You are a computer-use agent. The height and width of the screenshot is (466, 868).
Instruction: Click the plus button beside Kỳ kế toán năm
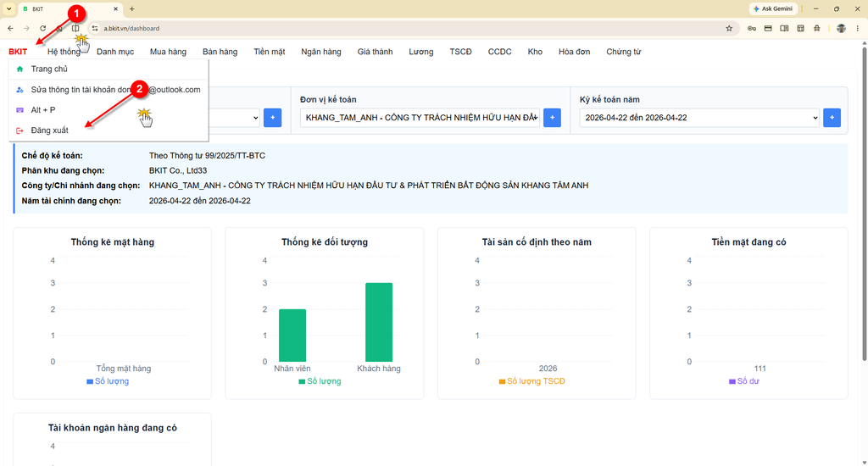click(x=832, y=117)
